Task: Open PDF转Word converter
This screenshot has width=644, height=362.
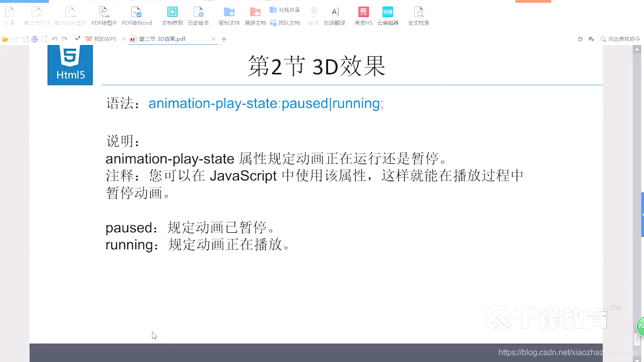Action: 137,16
